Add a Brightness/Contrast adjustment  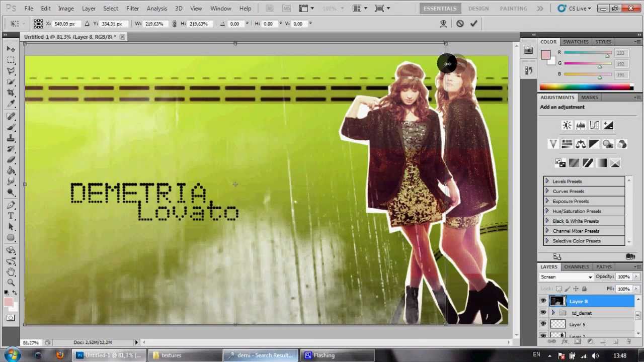click(x=567, y=125)
